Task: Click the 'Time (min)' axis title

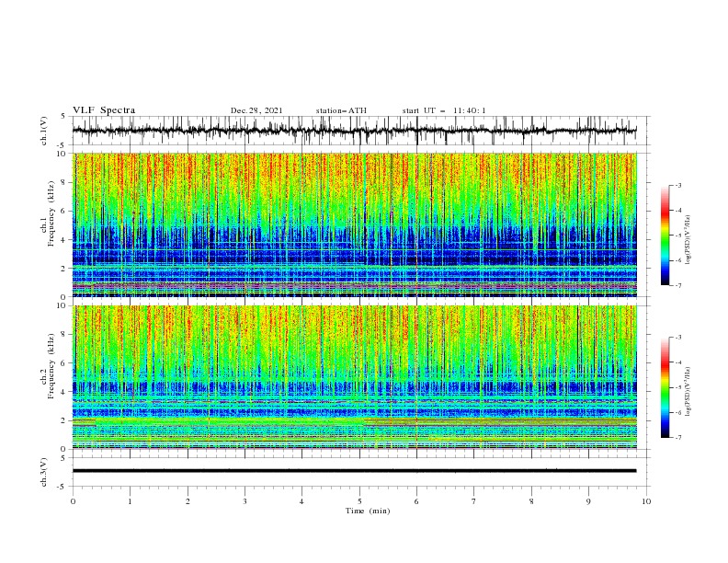Action: pyautogui.click(x=368, y=511)
